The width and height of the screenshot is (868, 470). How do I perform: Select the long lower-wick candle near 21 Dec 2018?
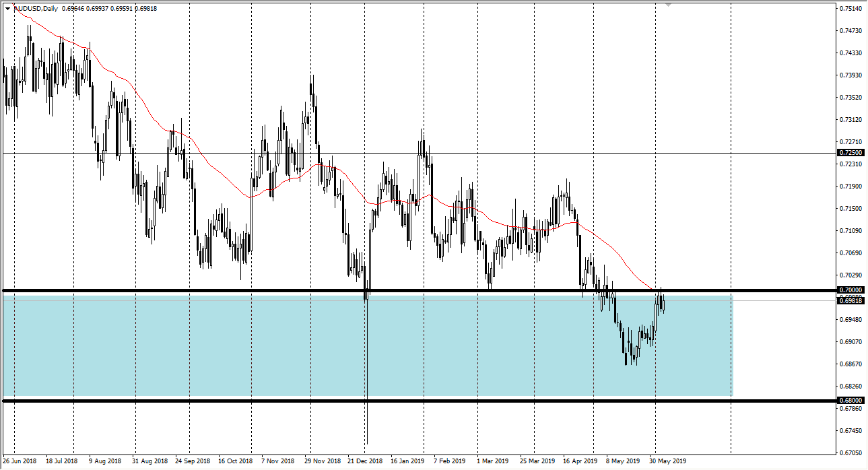coord(367,337)
